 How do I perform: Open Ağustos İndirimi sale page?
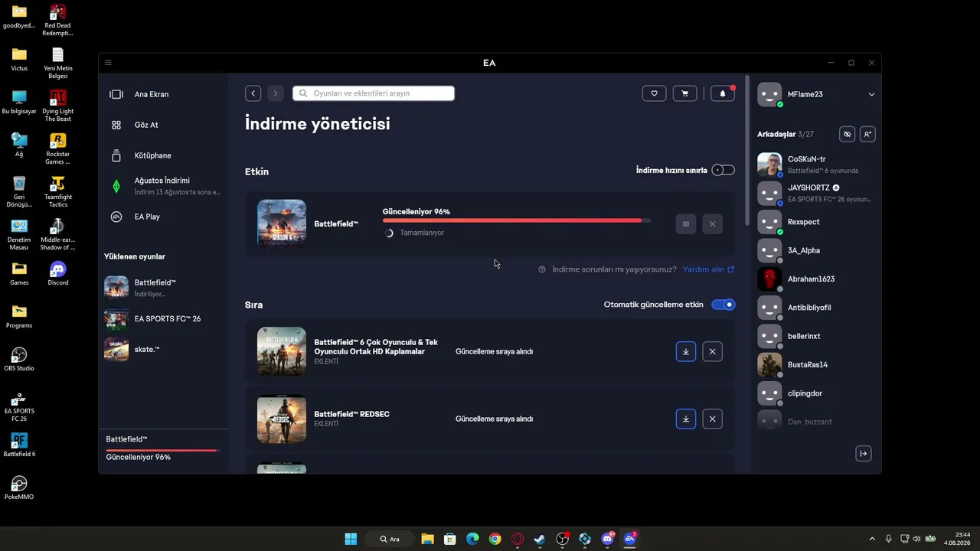163,186
